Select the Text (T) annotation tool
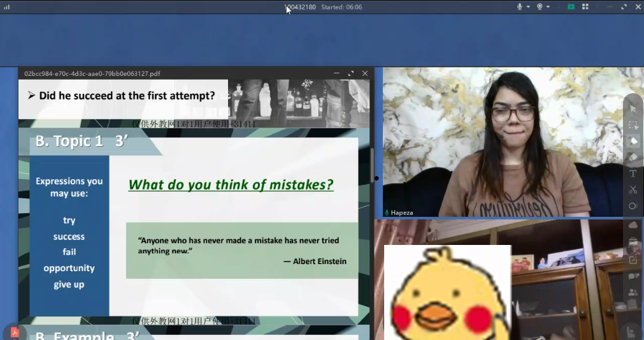The width and height of the screenshot is (644, 340). coord(633,173)
